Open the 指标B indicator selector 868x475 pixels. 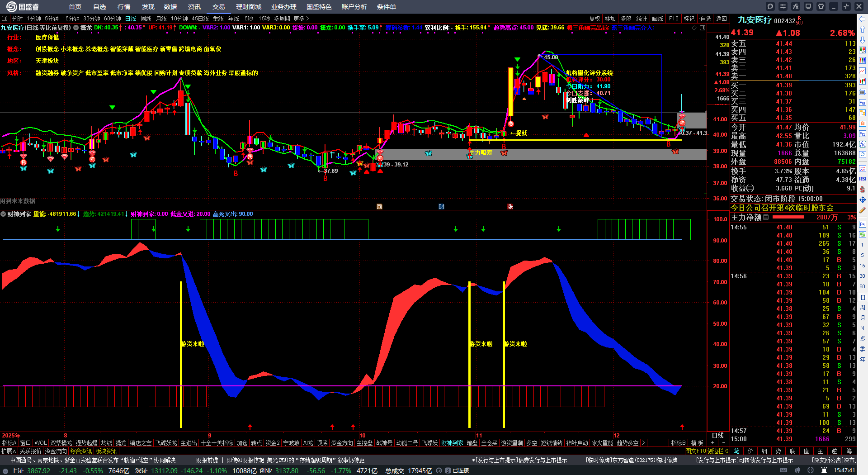[678, 443]
